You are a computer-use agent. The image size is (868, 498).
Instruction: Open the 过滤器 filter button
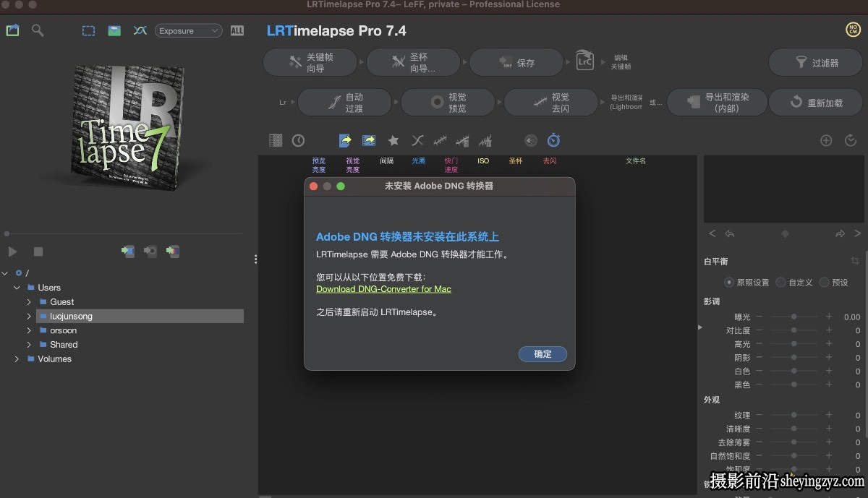click(816, 63)
